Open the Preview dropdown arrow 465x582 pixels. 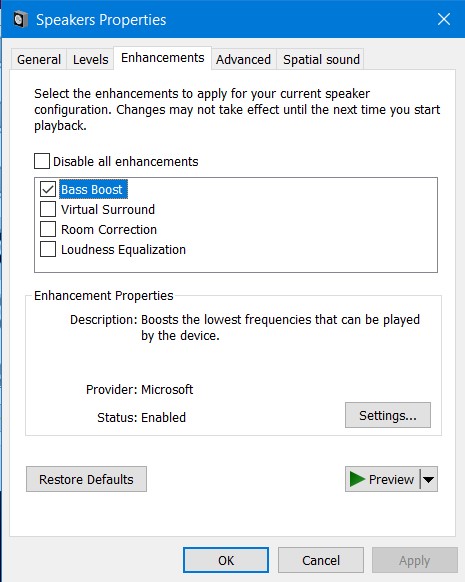[x=429, y=479]
